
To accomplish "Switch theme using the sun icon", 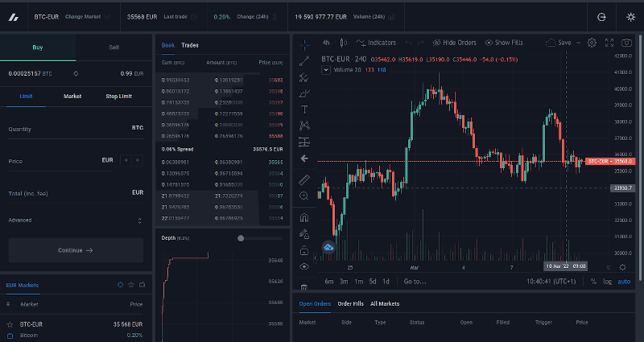I will [630, 16].
